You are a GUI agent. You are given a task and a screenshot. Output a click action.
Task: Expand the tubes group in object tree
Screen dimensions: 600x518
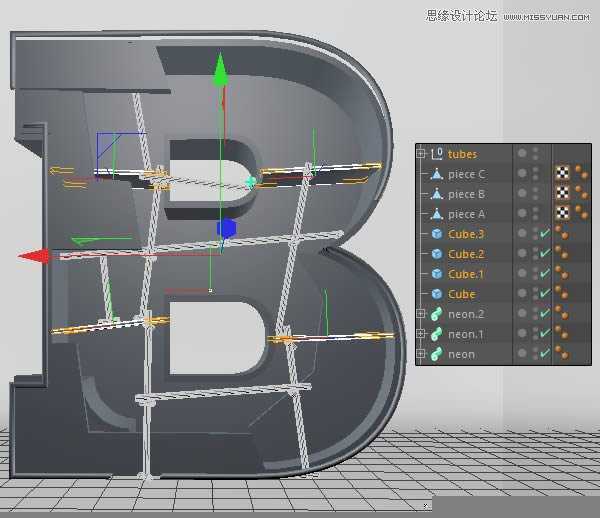421,154
